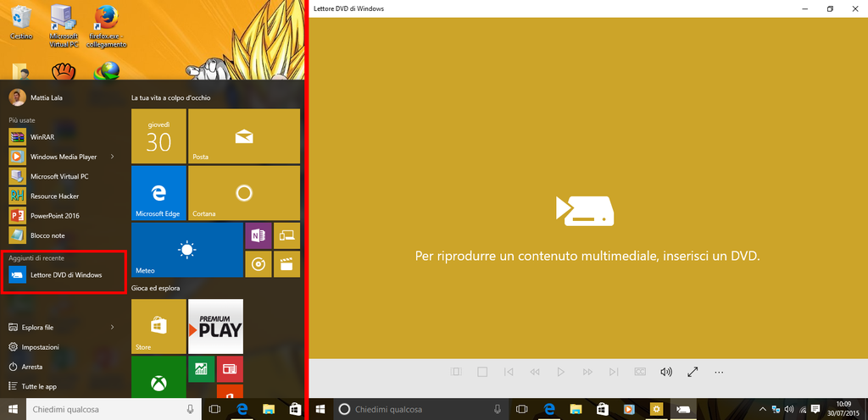Toggle full screen with the diagonal arrows icon
This screenshot has width=868, height=420.
point(693,373)
